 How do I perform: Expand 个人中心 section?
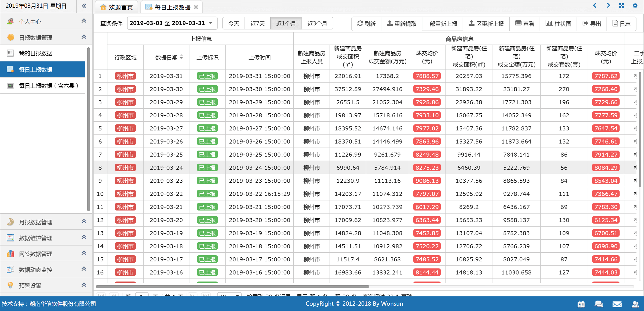[46, 21]
